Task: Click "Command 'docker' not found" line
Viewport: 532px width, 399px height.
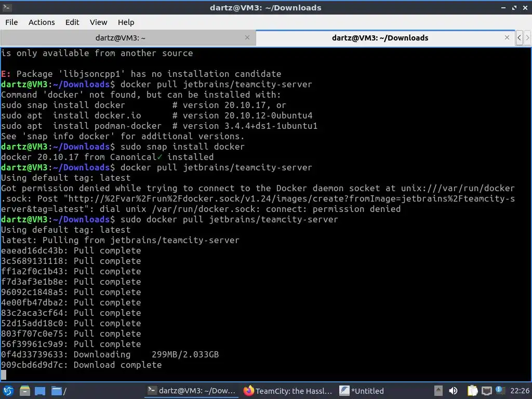Action: tap(141, 95)
